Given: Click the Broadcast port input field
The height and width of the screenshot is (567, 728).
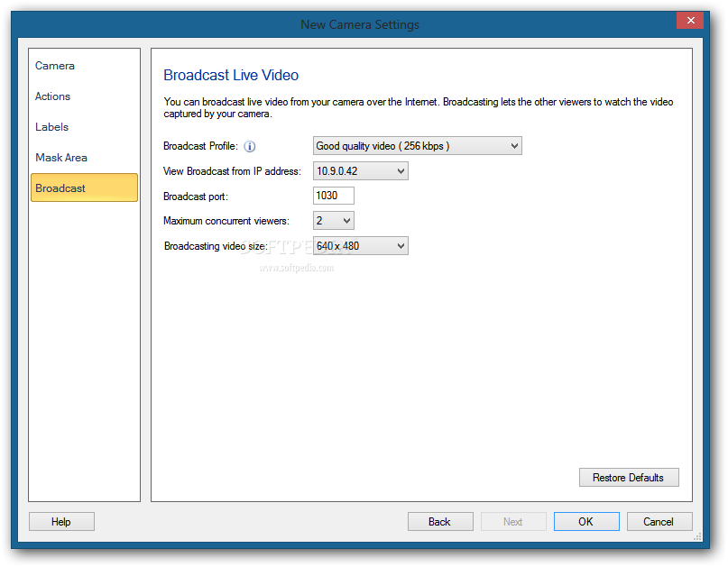Looking at the screenshot, I should pyautogui.click(x=334, y=196).
